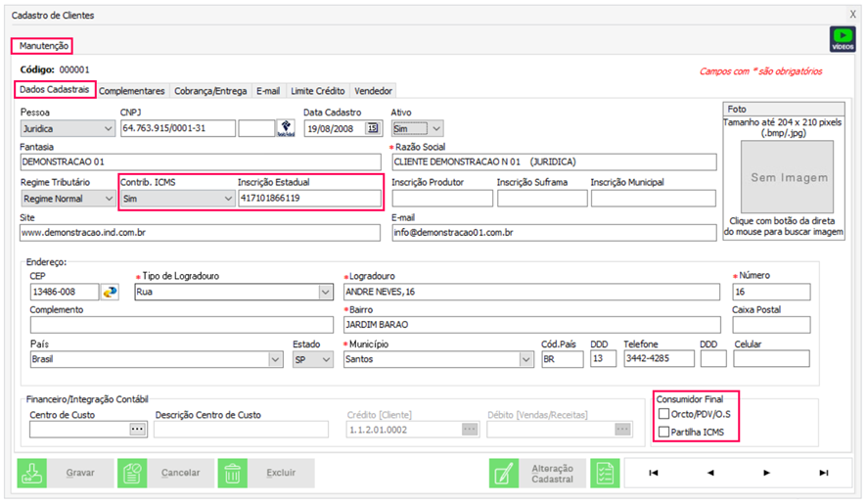This screenshot has height=504, width=867.
Task: Click the CNPJ Receita Federal lookup icon
Action: coord(286,128)
